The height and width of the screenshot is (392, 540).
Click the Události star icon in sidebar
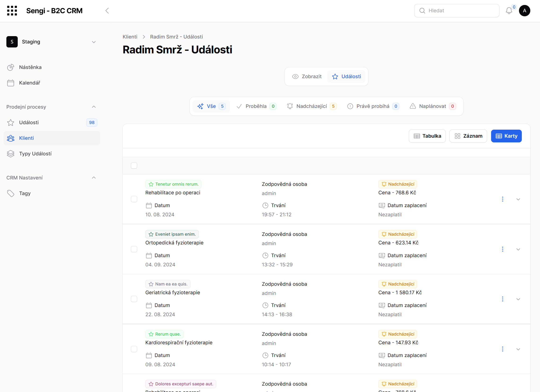[10, 123]
